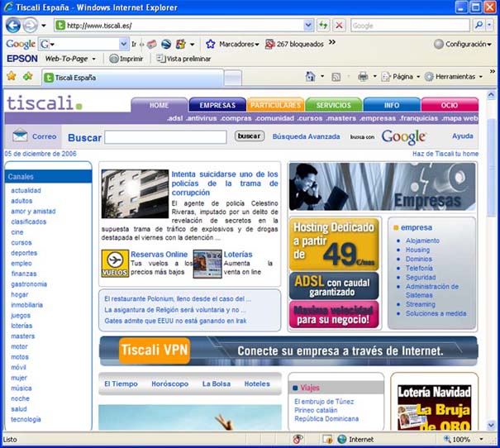Screen dimensions: 500x448
Task: Expand the Página menu dropdown
Action: point(418,77)
